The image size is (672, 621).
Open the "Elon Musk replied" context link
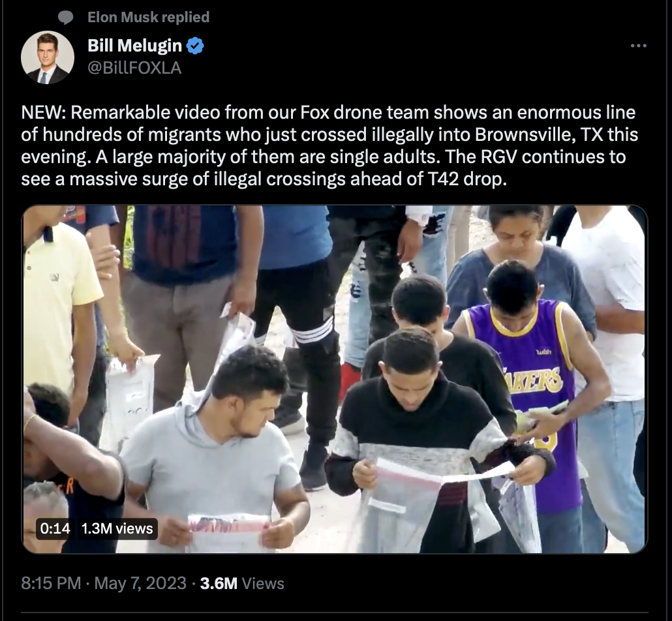coord(148,17)
